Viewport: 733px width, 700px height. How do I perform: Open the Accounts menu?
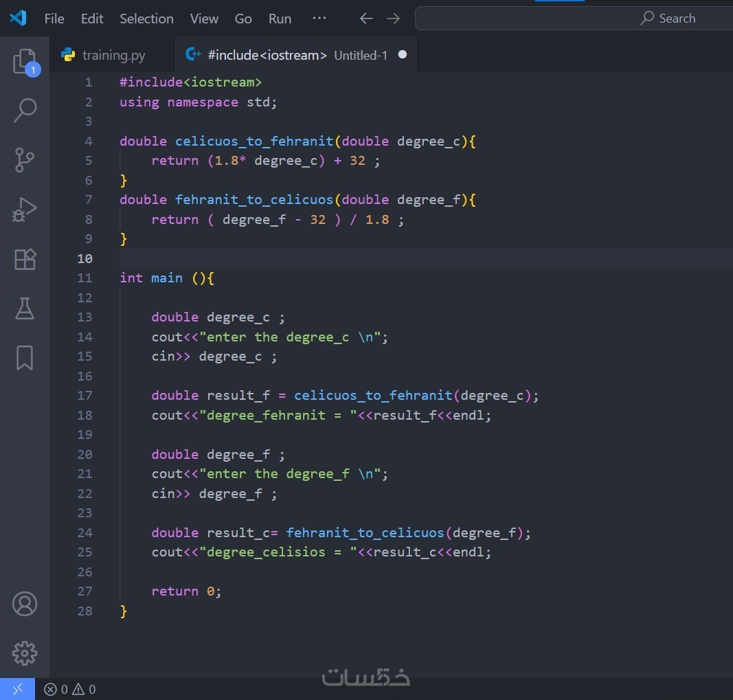coord(25,604)
